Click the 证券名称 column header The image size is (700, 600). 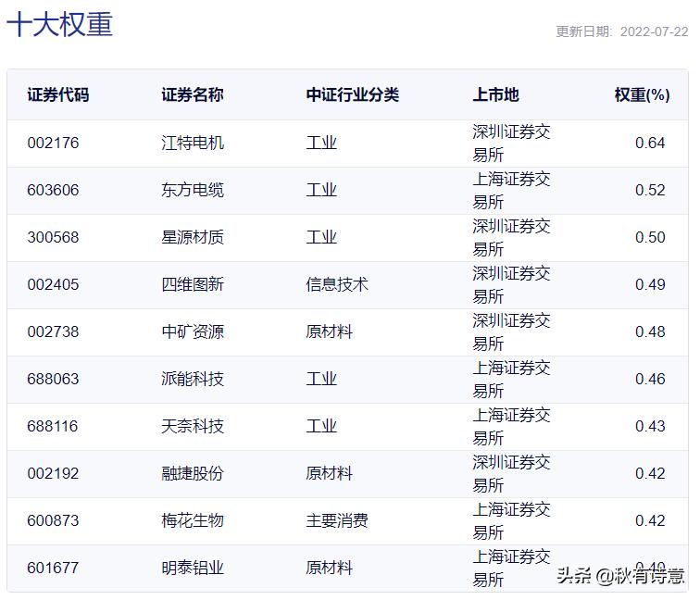(193, 94)
